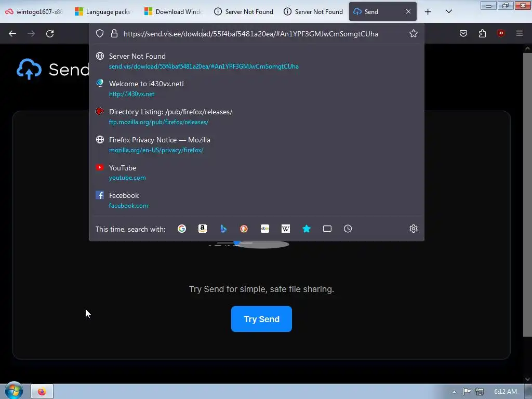Switch to the Download Windows tab
The width and height of the screenshot is (532, 399).
174,11
